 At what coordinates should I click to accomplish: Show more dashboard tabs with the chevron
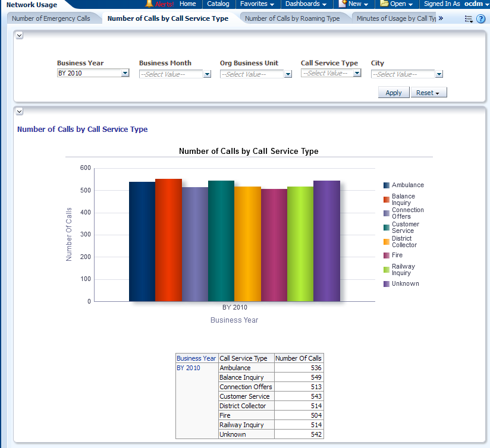[x=441, y=18]
